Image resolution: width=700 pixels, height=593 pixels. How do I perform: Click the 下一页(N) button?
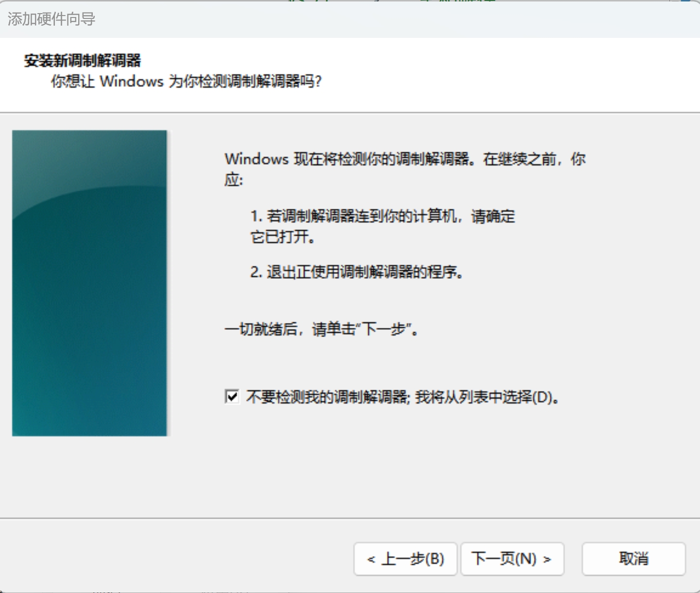pyautogui.click(x=512, y=559)
